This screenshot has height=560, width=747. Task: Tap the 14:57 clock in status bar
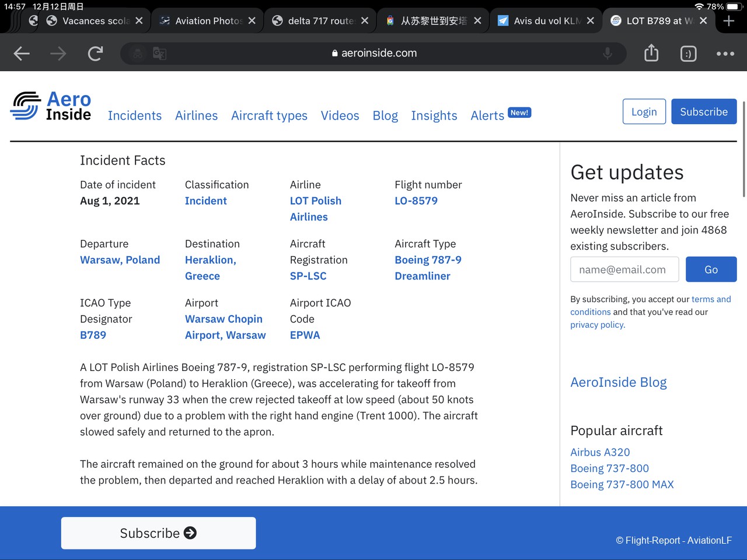pos(15,6)
